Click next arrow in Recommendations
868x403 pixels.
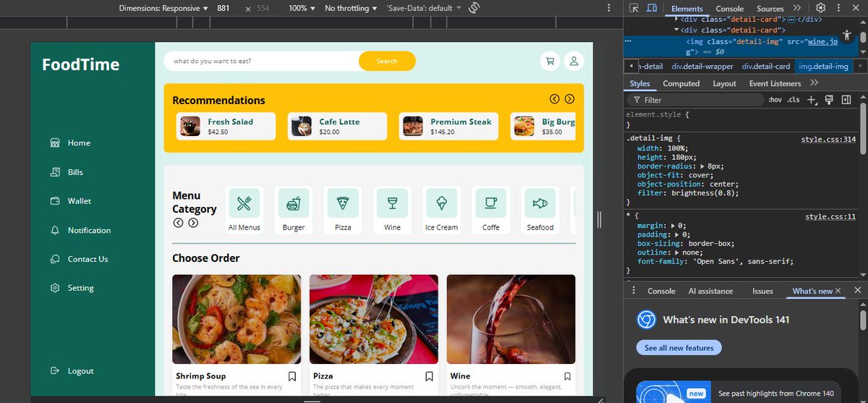(x=570, y=99)
